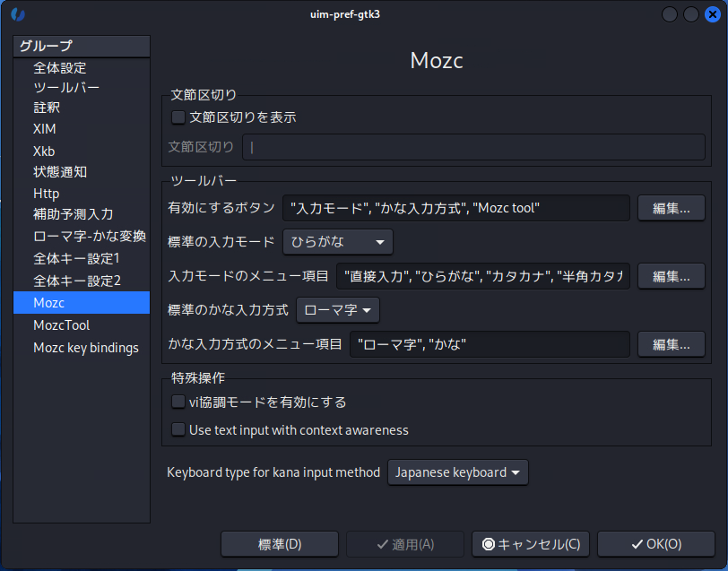This screenshot has width=728, height=571.
Task: Click 標準(D) defaults button
Action: pyautogui.click(x=280, y=544)
